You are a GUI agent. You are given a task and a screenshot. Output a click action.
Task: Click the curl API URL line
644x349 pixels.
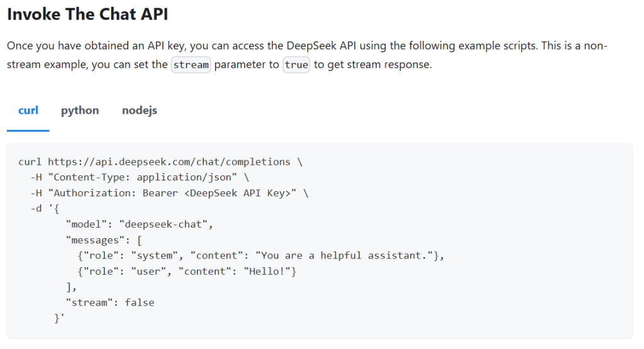pyautogui.click(x=160, y=162)
